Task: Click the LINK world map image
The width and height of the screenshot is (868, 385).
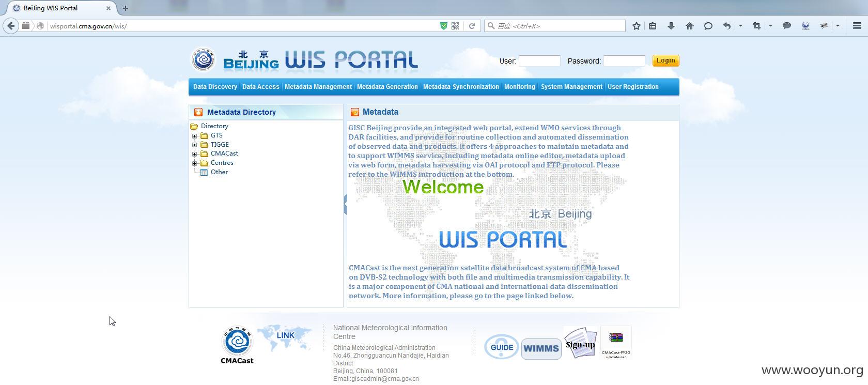Action: 285,337
